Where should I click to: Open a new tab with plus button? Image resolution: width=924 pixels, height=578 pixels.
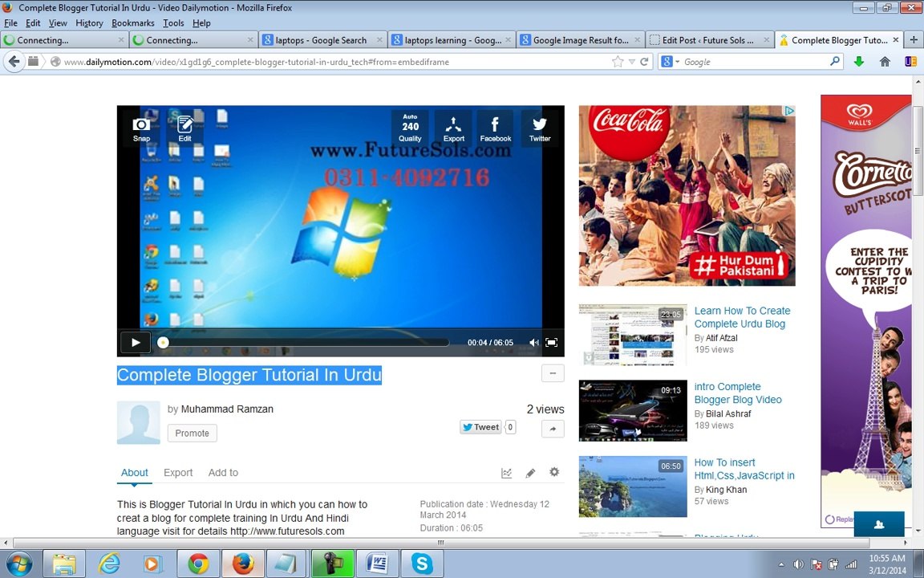pos(914,40)
